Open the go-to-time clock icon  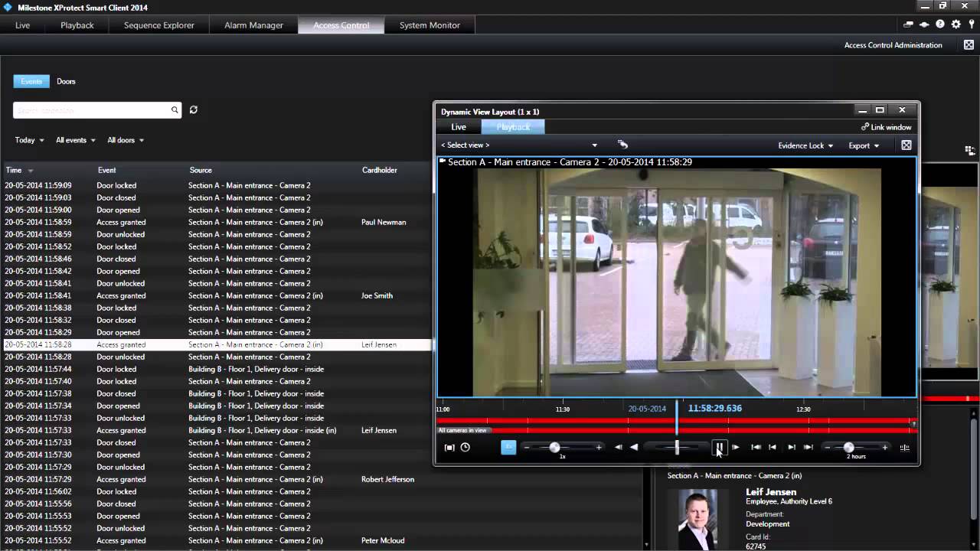[x=465, y=448]
